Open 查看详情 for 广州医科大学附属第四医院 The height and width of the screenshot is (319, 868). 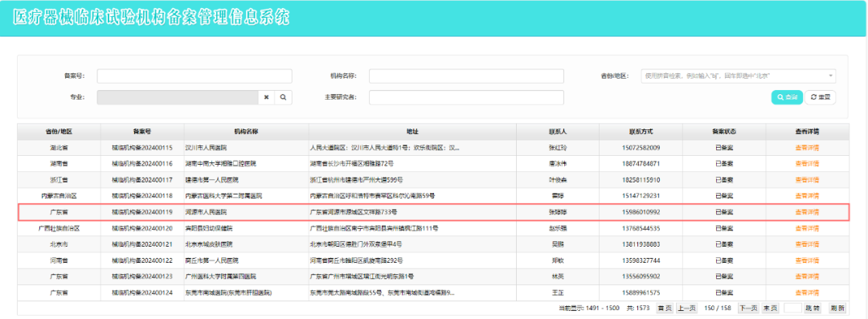click(x=807, y=276)
